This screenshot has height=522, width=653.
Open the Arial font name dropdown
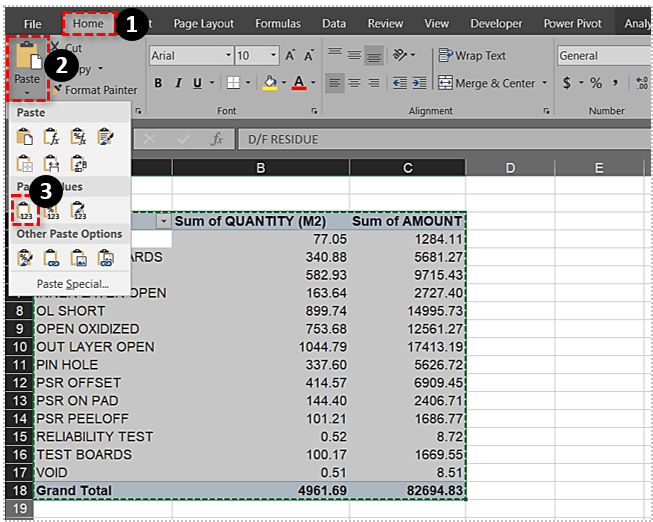click(225, 56)
